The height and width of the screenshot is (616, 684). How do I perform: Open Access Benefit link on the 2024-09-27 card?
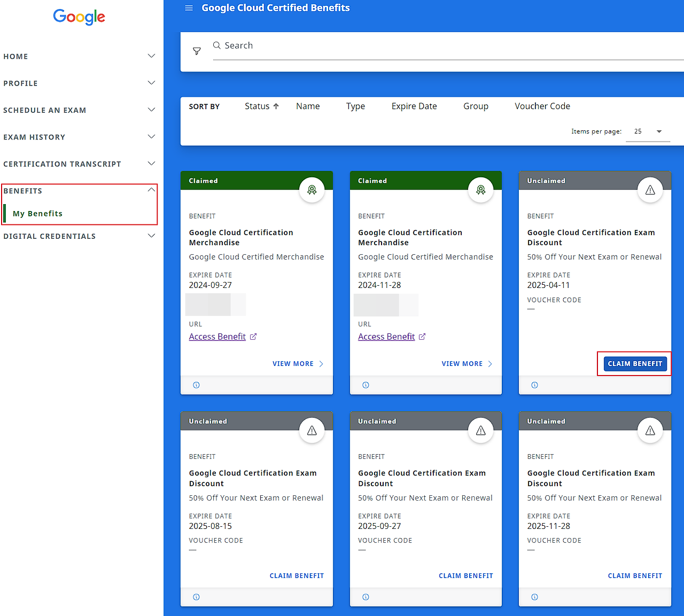tap(217, 337)
